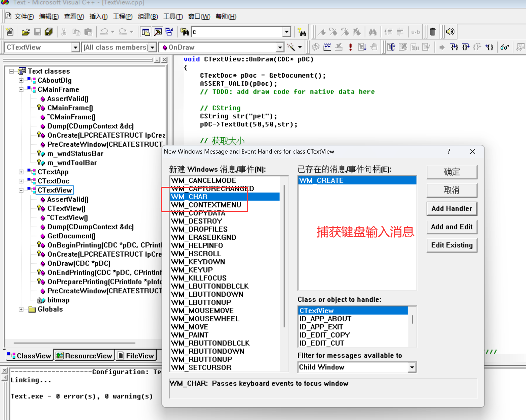Screen dimensions: 526x420
Task: Click the Compile icon in build toolbar
Action: click(316, 47)
